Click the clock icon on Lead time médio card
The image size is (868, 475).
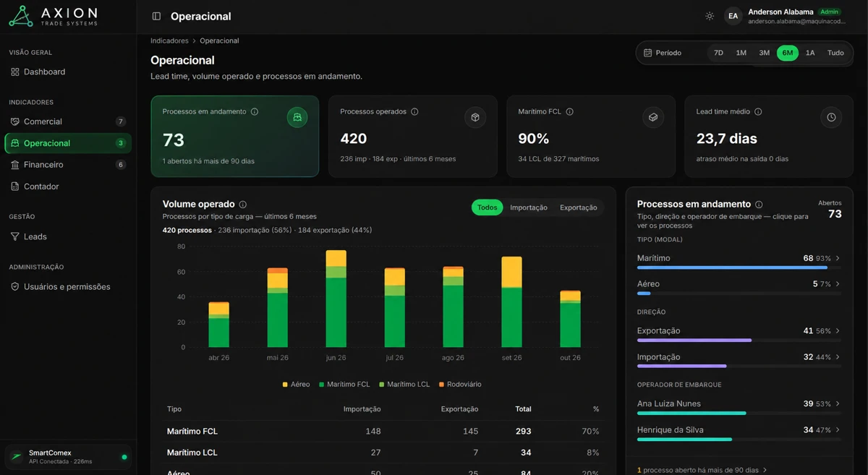[x=832, y=117]
